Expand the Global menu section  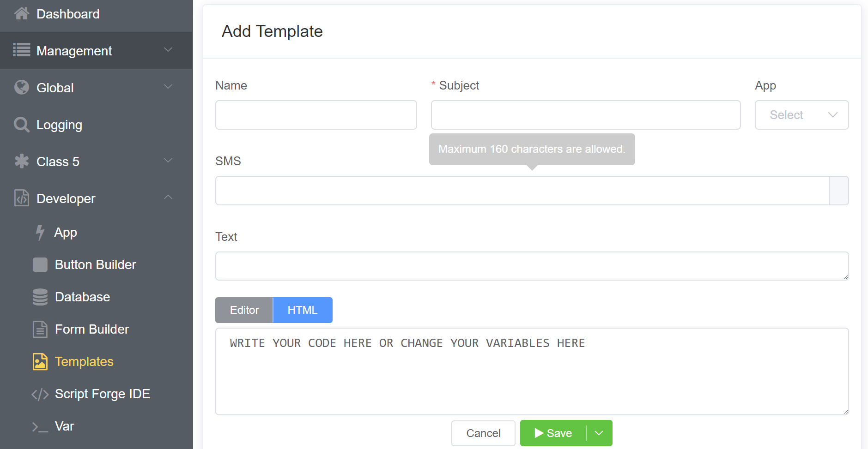click(x=168, y=87)
